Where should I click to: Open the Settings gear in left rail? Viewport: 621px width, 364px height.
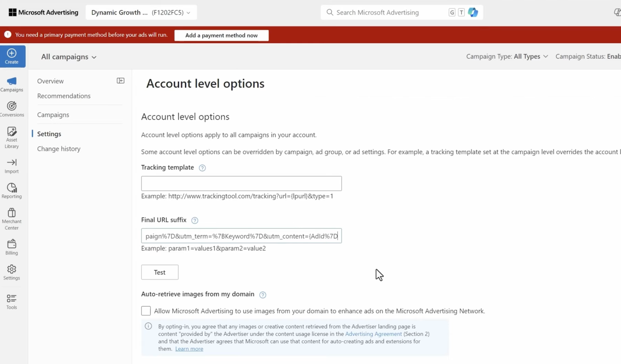click(x=12, y=272)
